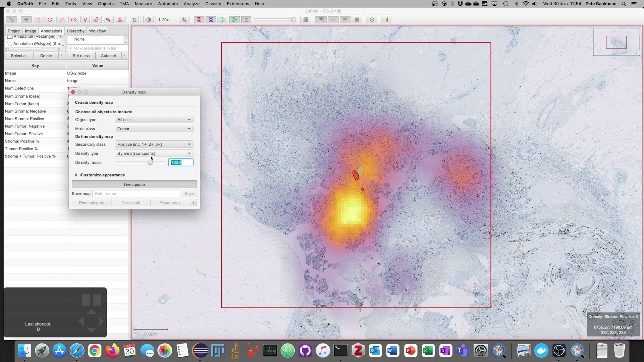Image resolution: width=644 pixels, height=362 pixels.
Task: Select the Ellipse annotation tool
Action: [50, 20]
